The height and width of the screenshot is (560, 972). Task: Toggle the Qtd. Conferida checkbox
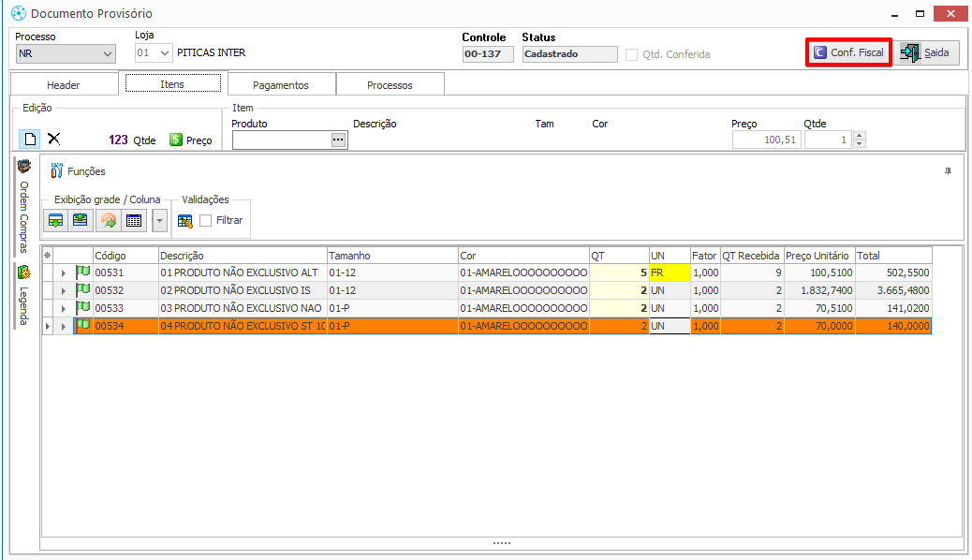pyautogui.click(x=632, y=54)
